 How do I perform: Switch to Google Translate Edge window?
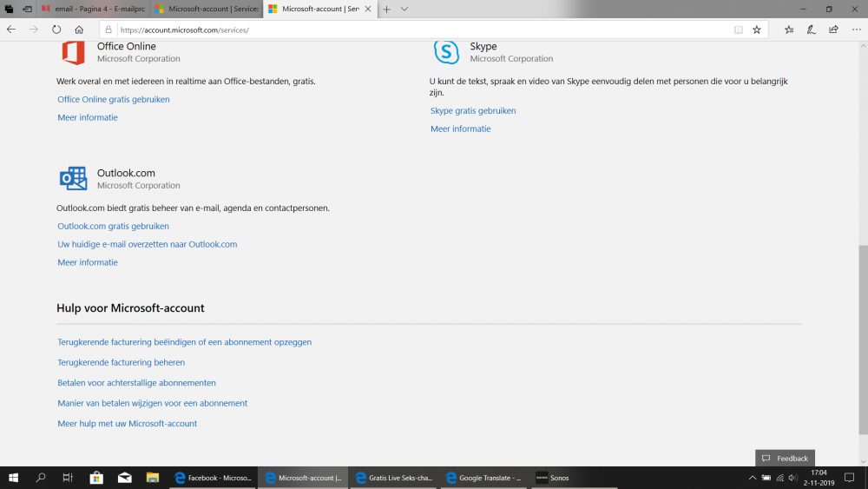pos(483,478)
